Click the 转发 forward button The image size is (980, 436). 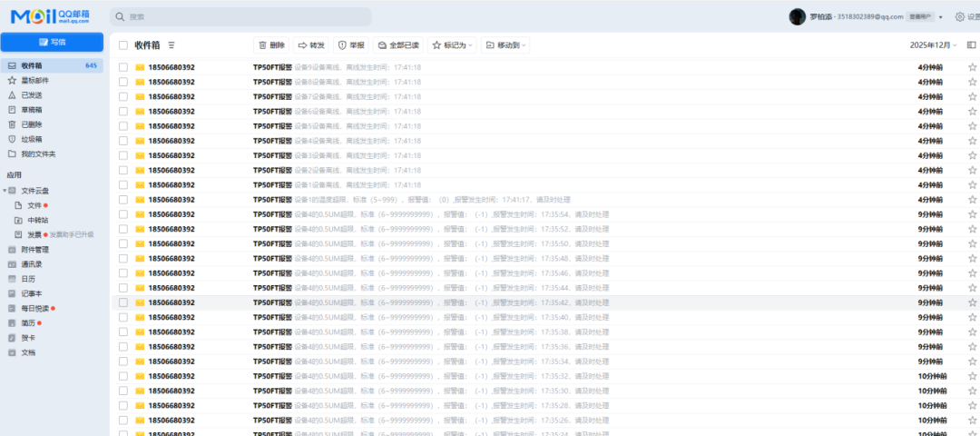pos(311,45)
